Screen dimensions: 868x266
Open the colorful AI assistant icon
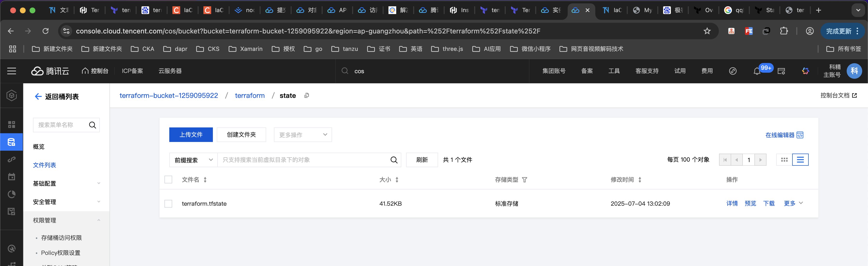pos(805,71)
